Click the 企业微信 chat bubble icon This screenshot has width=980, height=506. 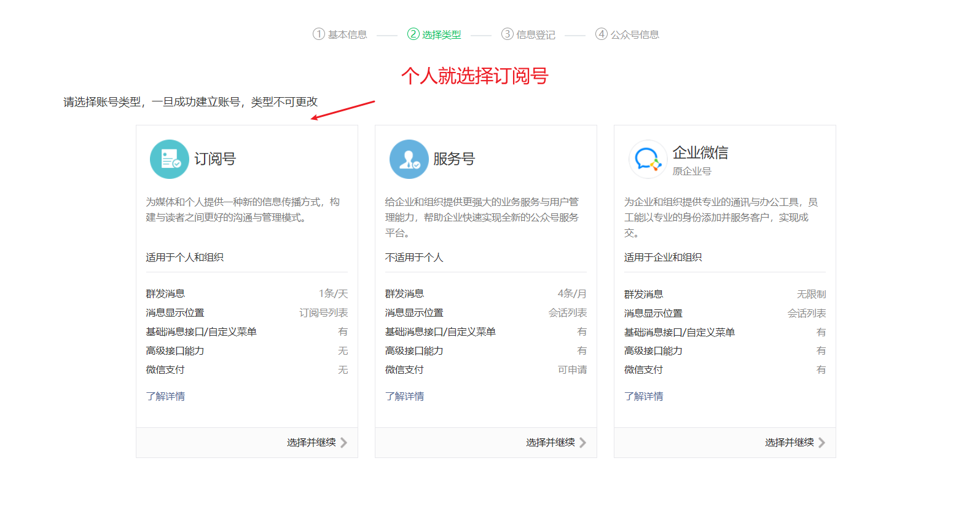tap(648, 159)
